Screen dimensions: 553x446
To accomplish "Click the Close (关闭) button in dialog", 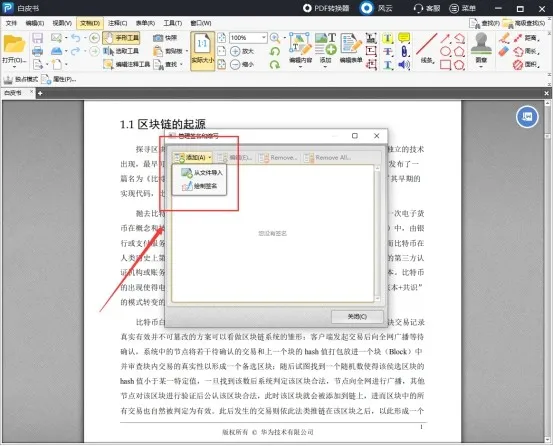I will 357,317.
